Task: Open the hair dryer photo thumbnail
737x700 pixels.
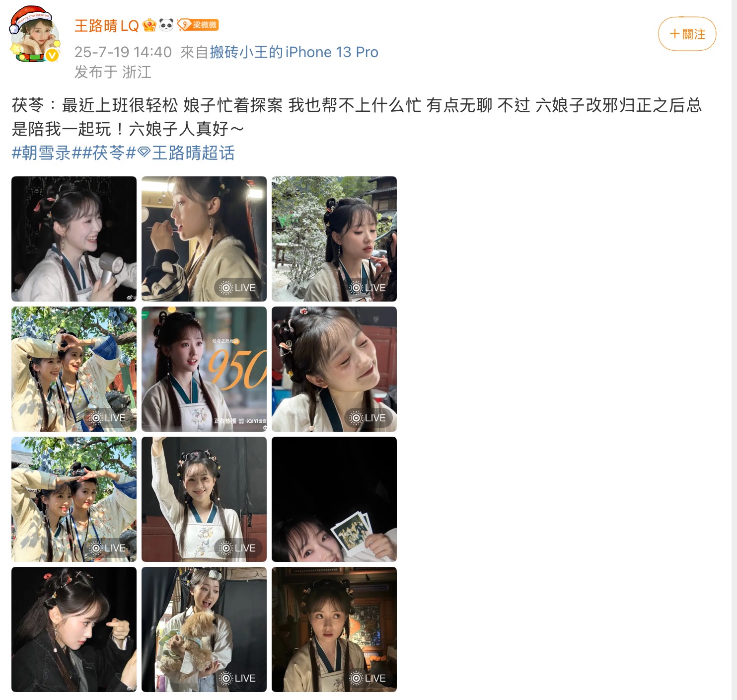Action: click(x=74, y=239)
